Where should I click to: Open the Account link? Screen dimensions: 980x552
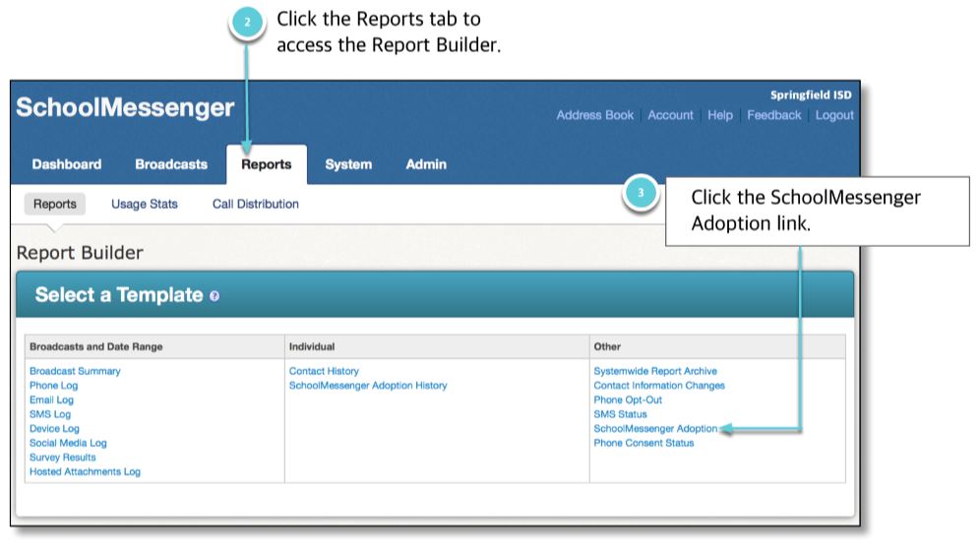(x=671, y=115)
